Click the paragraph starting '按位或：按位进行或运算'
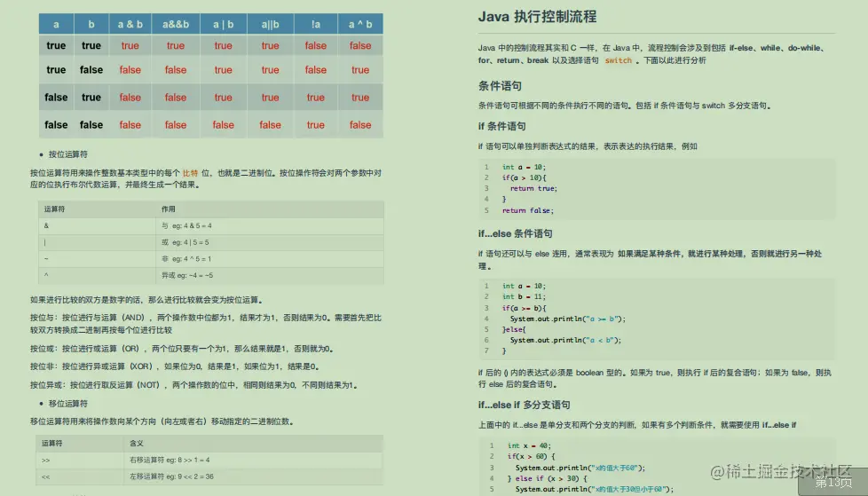 pos(182,349)
